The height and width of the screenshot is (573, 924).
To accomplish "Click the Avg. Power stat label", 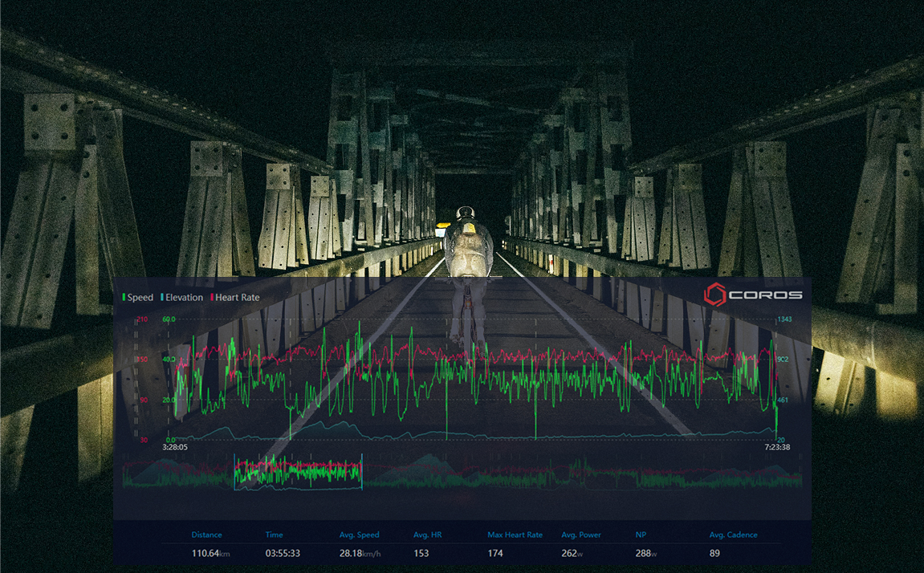I will (581, 534).
